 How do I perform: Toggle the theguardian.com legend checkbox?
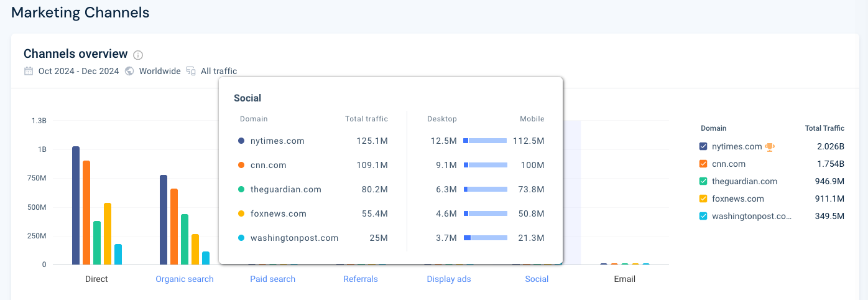pyautogui.click(x=703, y=181)
